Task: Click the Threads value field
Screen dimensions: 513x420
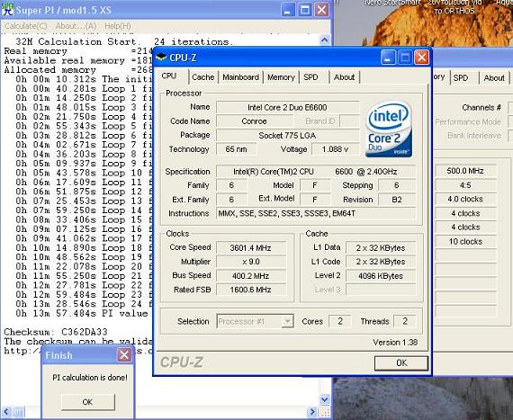Action: click(x=405, y=321)
